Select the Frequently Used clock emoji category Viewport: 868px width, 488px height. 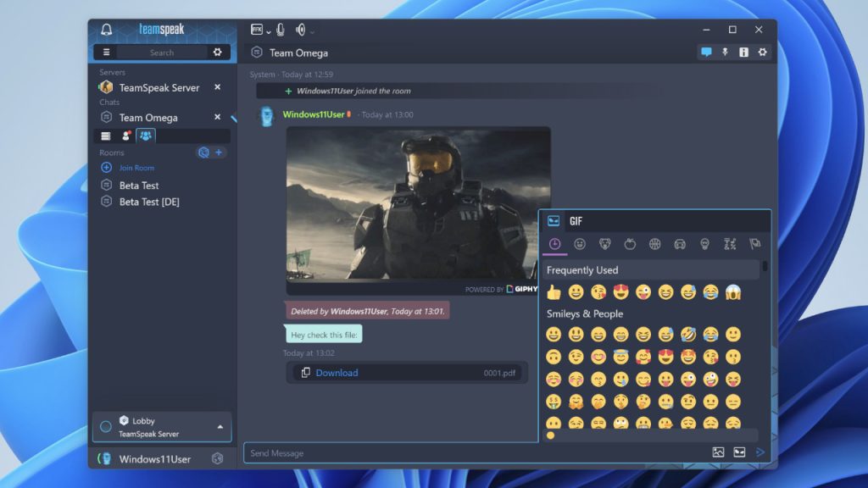click(554, 244)
